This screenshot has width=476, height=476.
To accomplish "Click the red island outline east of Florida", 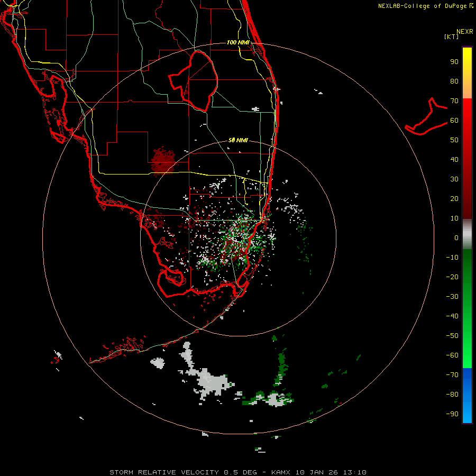I will (426, 117).
